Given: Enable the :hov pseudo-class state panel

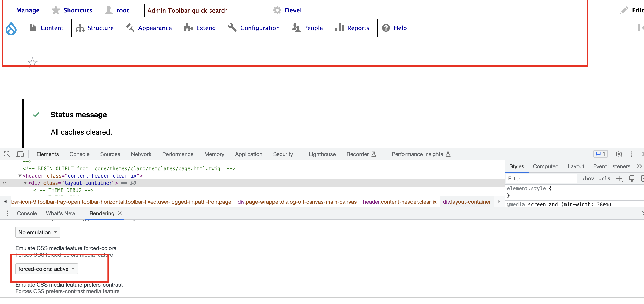Looking at the screenshot, I should tap(588, 178).
